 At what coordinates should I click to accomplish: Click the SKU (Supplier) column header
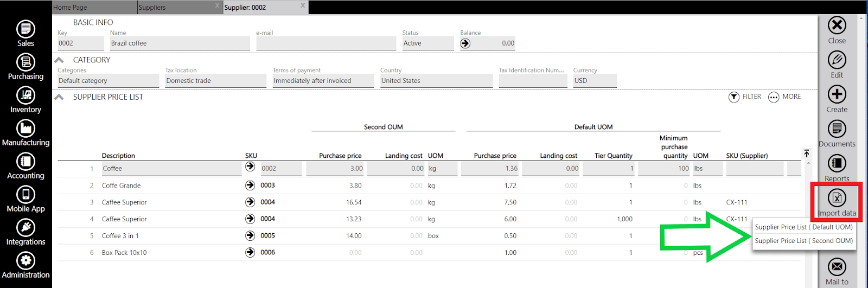pyautogui.click(x=746, y=156)
